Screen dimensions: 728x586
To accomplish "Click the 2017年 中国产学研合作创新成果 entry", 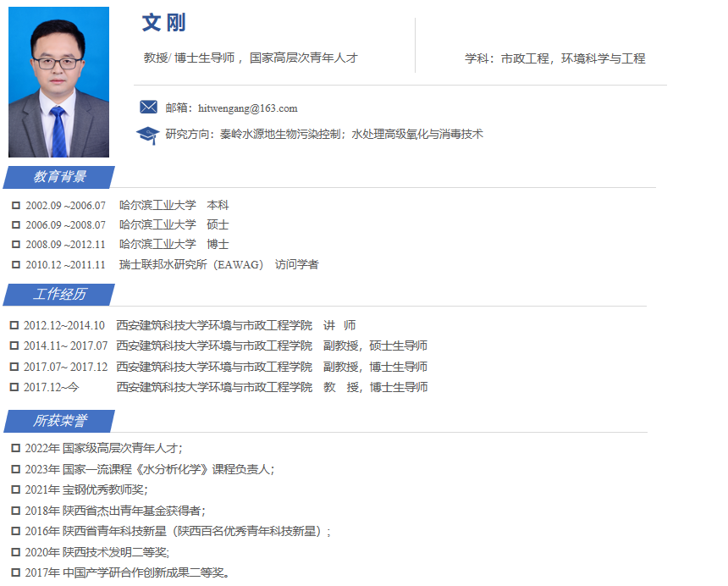I will click(x=127, y=572).
